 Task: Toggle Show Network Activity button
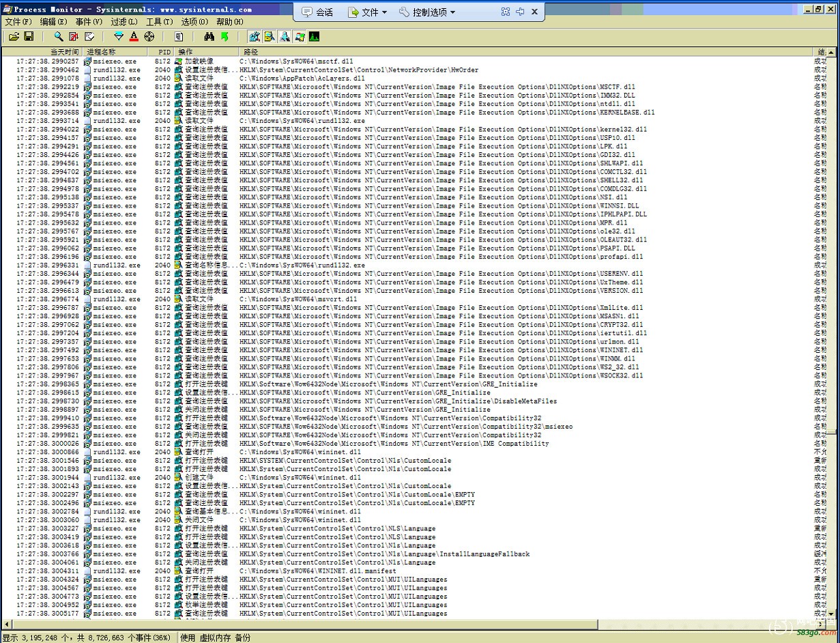click(284, 36)
